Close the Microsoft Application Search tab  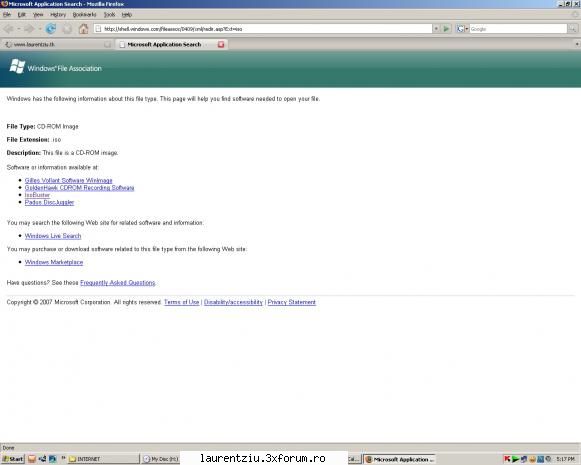[x=221, y=44]
